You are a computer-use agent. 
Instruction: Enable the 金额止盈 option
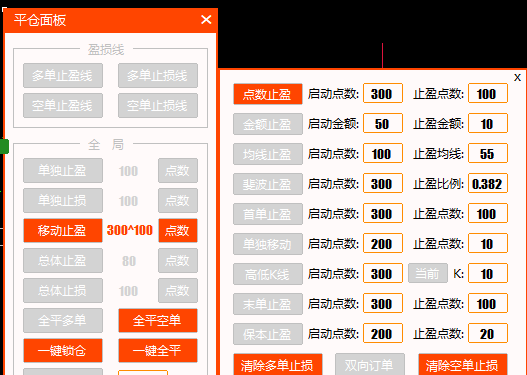pos(268,124)
